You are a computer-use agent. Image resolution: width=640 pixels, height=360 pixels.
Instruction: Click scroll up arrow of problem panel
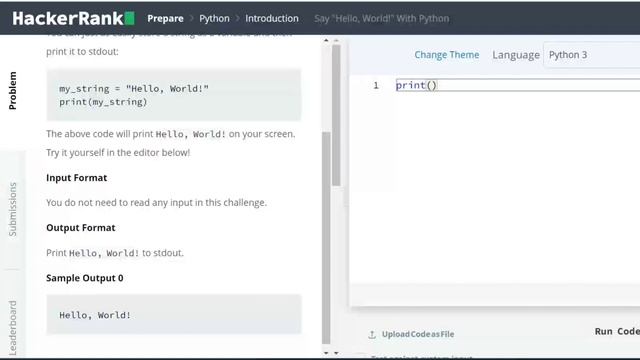point(326,40)
